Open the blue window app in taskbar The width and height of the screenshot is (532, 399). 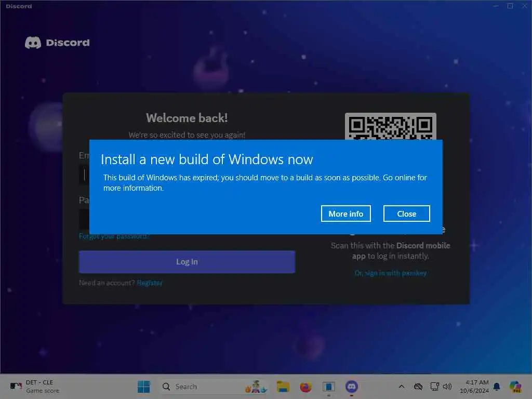[328, 387]
